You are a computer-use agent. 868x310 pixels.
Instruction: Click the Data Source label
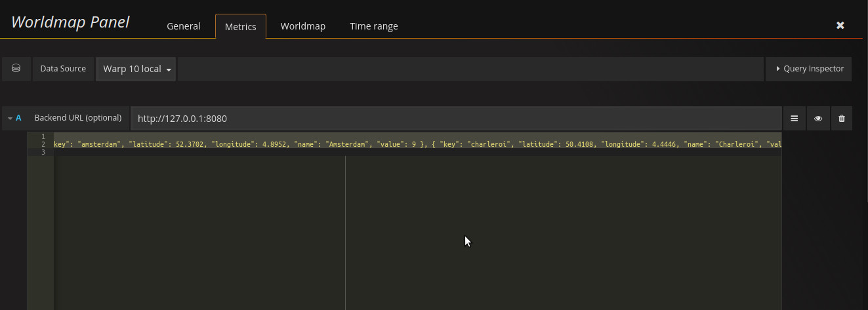tap(63, 68)
